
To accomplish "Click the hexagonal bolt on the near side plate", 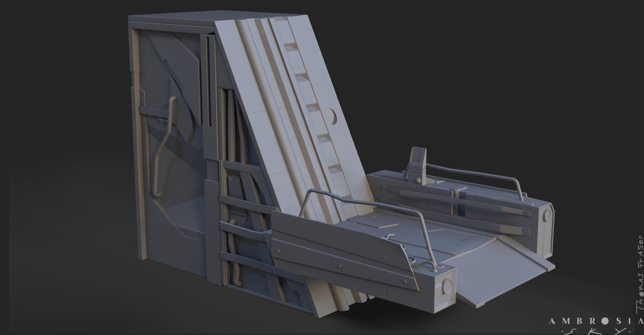I will pos(340,266).
